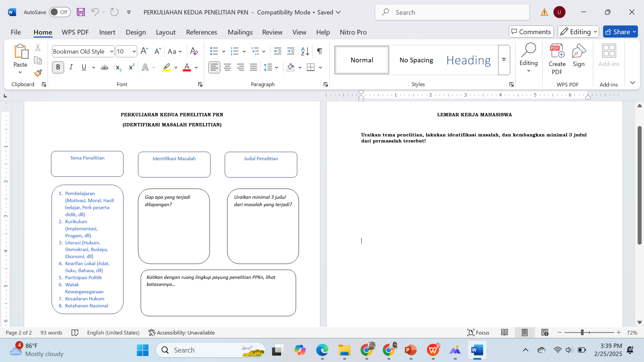Toggle Italic formatting button
Image resolution: width=644 pixels, height=362 pixels.
[71, 67]
